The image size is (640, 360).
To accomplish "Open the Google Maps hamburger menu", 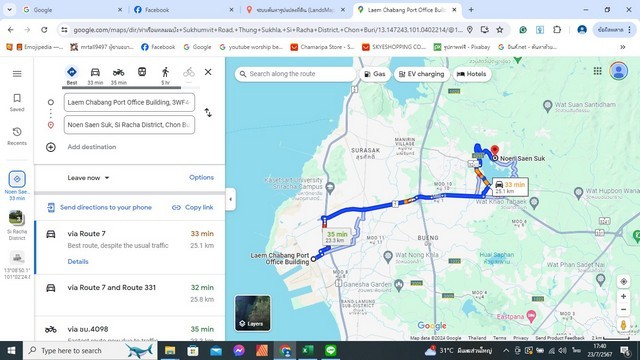I will (x=17, y=74).
